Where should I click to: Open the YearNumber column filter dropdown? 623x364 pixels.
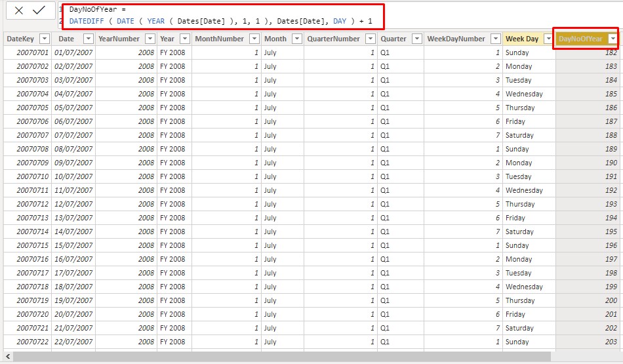pos(150,39)
